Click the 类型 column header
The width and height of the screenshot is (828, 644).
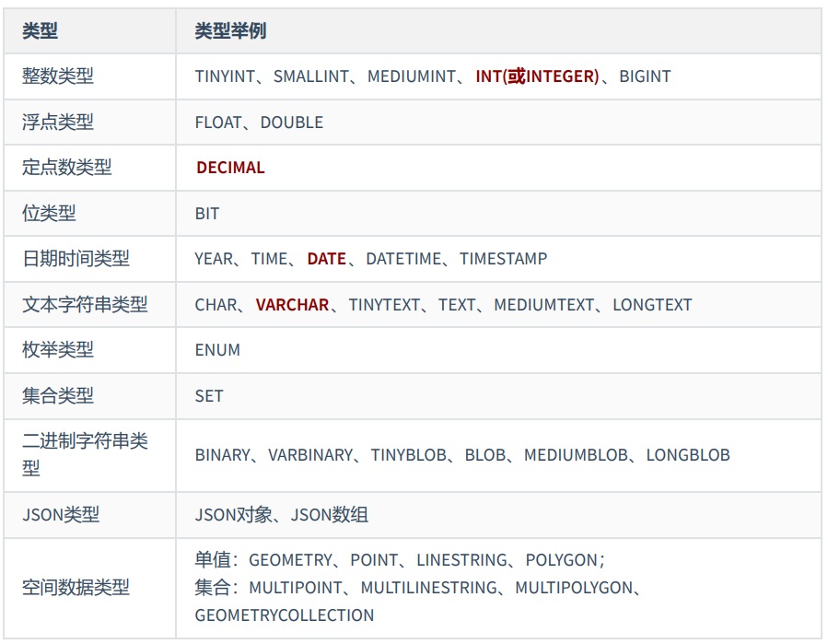[41, 31]
